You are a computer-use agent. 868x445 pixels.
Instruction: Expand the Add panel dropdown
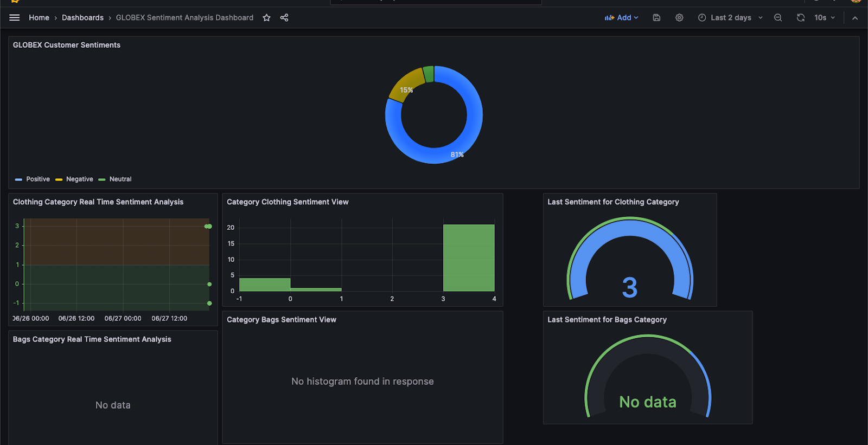[622, 18]
